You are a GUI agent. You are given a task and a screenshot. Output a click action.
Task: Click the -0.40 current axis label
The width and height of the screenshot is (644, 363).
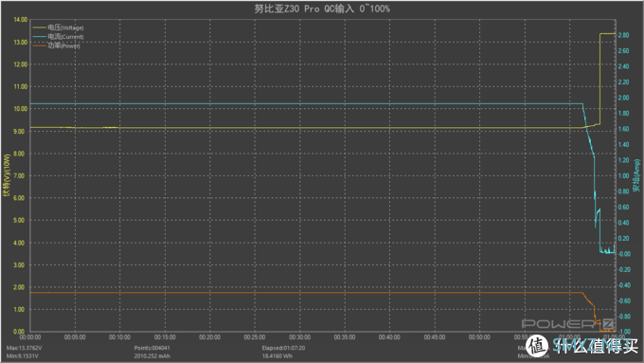click(624, 285)
